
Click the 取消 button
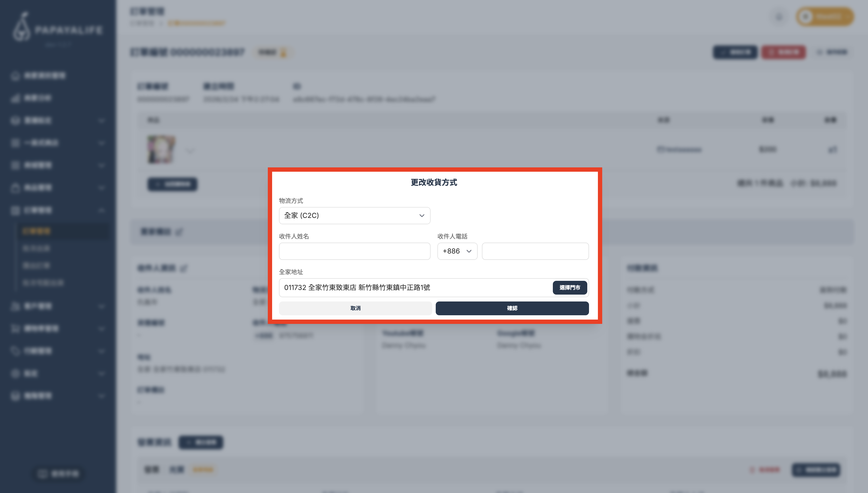(x=355, y=308)
